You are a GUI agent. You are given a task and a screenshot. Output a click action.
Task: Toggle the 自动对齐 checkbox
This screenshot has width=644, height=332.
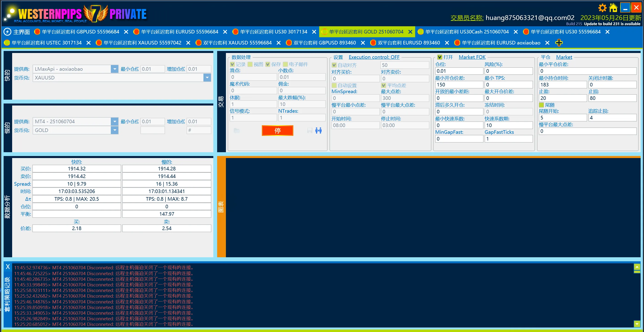pyautogui.click(x=334, y=65)
